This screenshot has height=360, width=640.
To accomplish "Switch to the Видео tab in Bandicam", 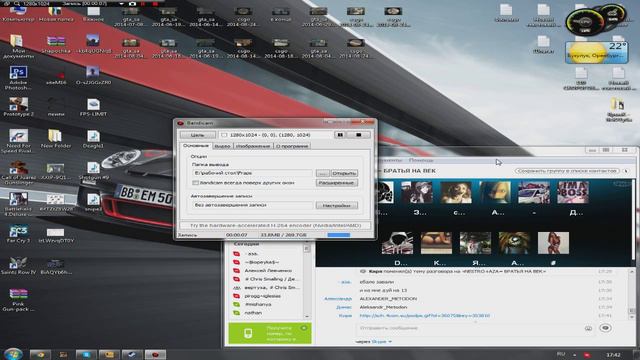I will [x=222, y=146].
